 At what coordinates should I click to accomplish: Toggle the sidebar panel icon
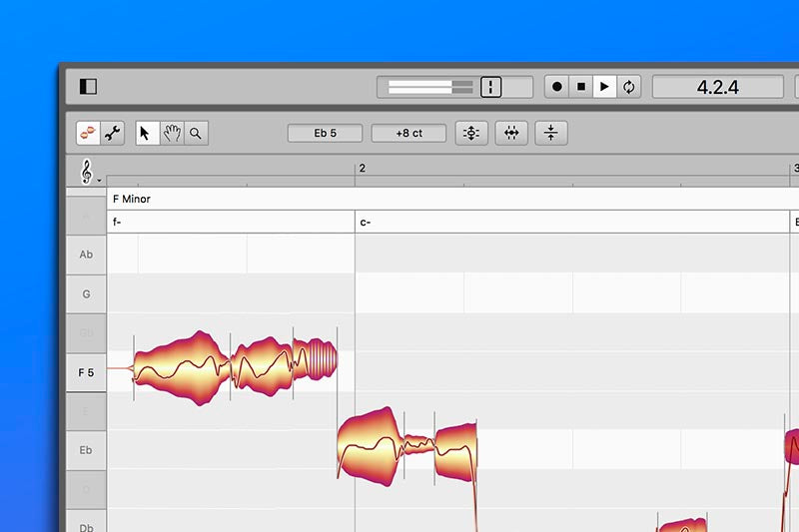pos(88,87)
